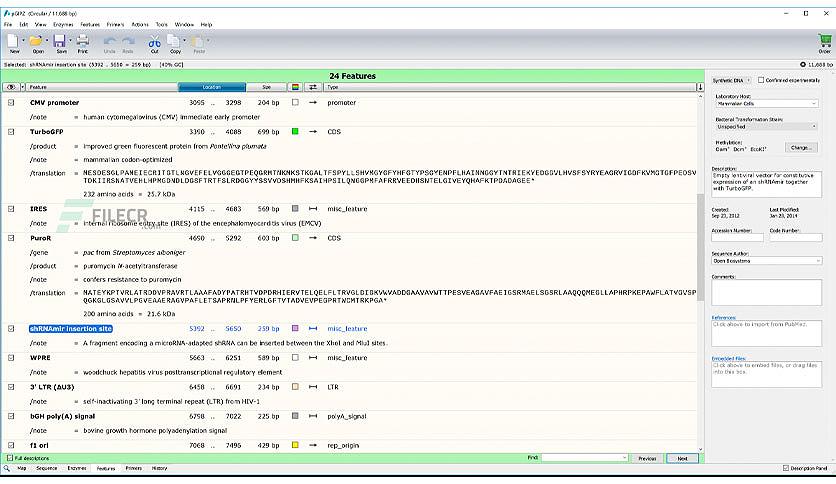Open the Primers menu
The width and height of the screenshot is (836, 484).
pos(115,25)
